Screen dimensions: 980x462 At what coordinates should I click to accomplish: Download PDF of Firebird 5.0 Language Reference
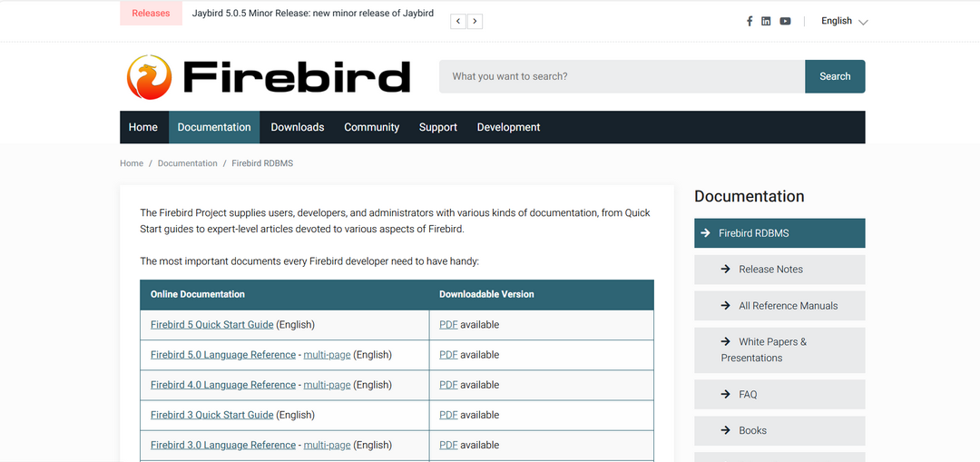(449, 355)
